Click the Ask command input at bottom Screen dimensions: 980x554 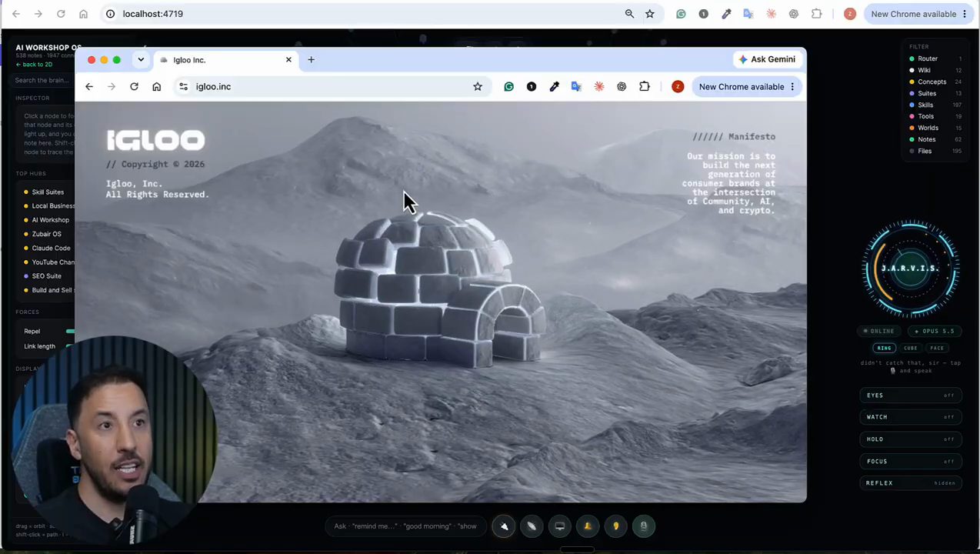tap(405, 526)
